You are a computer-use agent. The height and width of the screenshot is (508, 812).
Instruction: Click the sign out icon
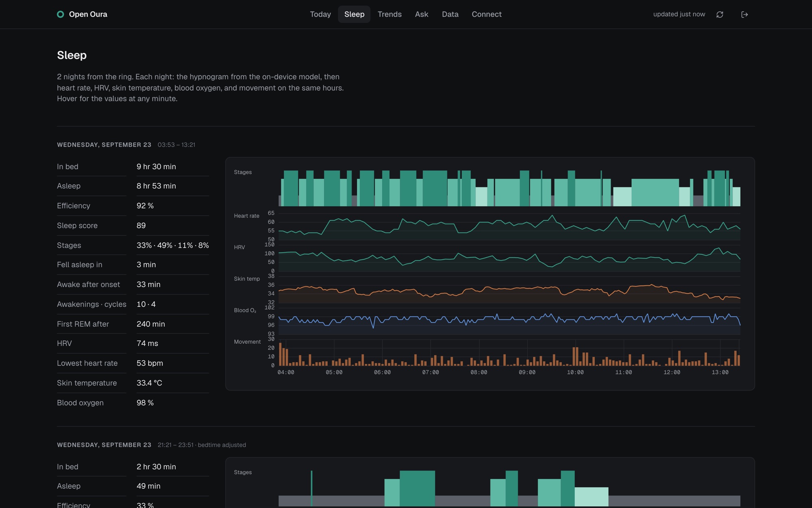coord(744,14)
